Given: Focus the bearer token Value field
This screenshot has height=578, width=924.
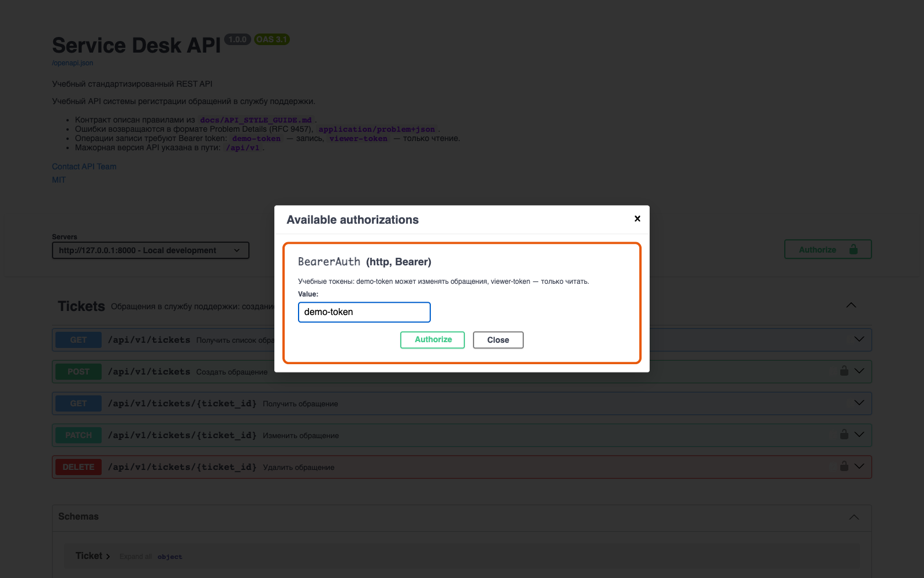Looking at the screenshot, I should click(364, 312).
